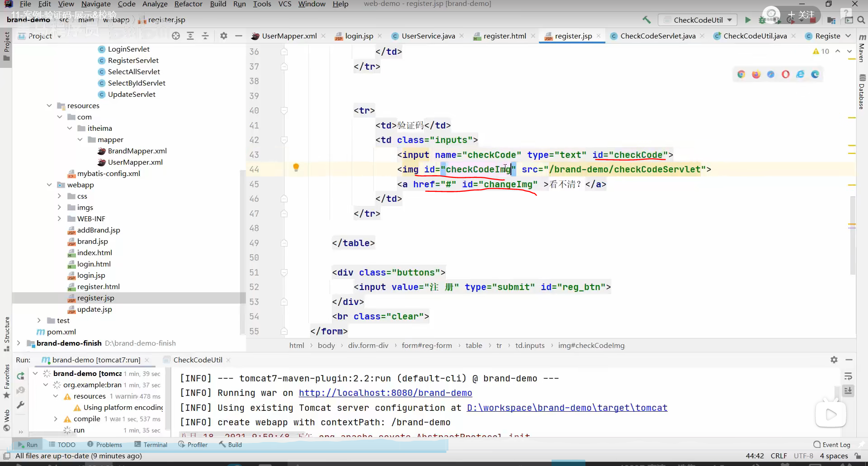The height and width of the screenshot is (466, 868).
Task: Open Project panel settings gear
Action: [223, 36]
